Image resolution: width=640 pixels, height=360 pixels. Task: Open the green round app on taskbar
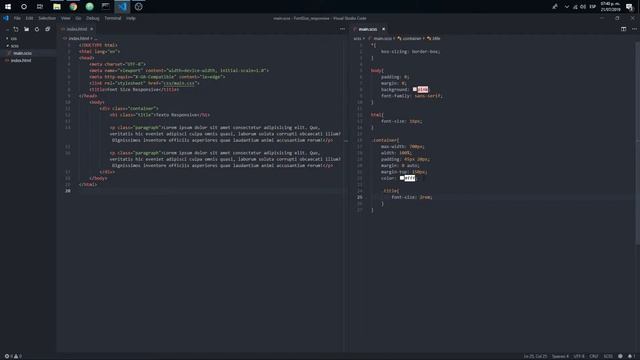pos(89,7)
